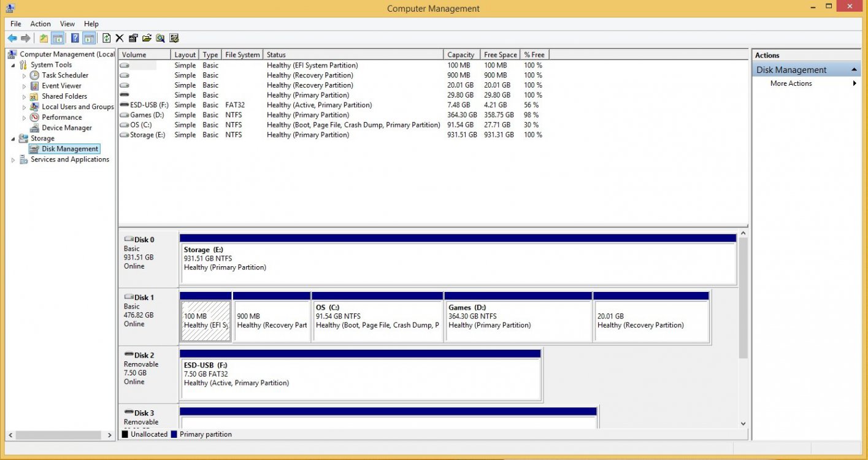Image resolution: width=868 pixels, height=460 pixels.
Task: Select Games (D:) partition block on Disk 1
Action: click(518, 321)
